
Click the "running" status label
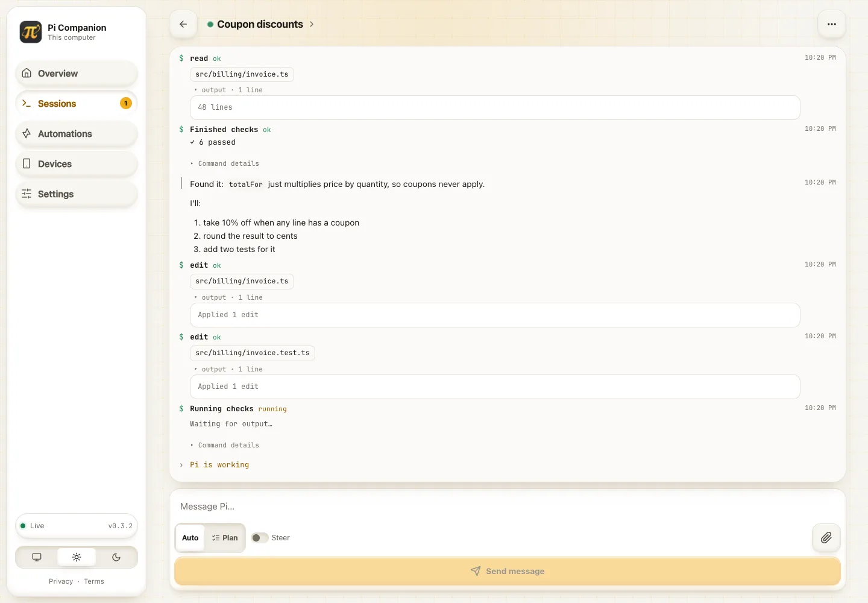(272, 409)
